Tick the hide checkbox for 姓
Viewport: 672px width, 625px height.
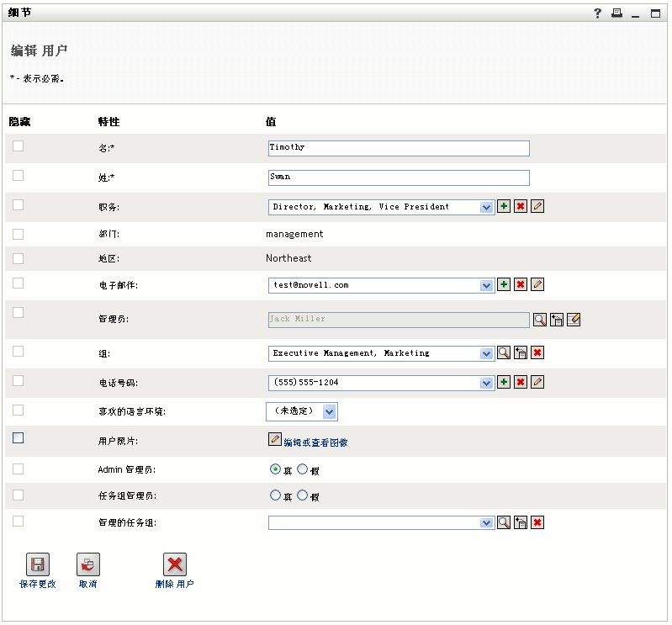18,176
